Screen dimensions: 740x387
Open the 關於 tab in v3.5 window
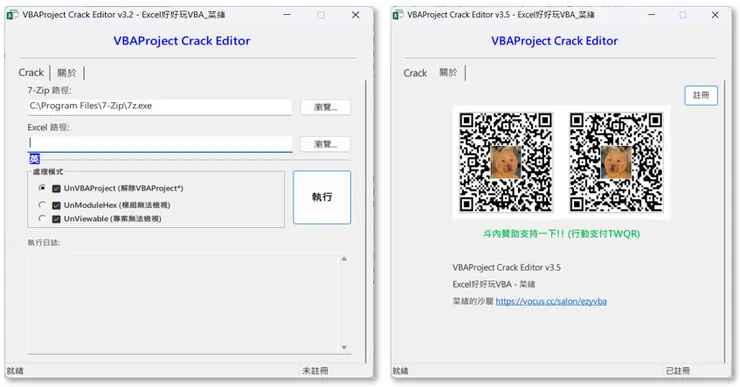click(x=448, y=73)
